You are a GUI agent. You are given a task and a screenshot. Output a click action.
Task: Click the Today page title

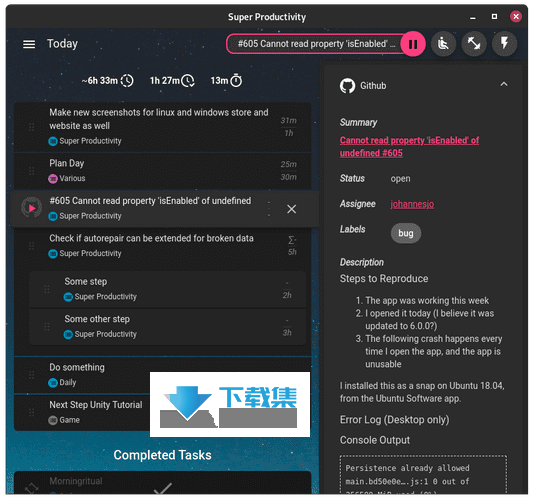coord(62,44)
